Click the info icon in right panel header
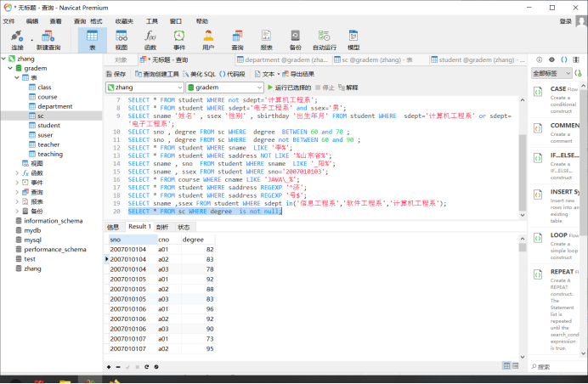This screenshot has height=384, width=588. [539, 59]
